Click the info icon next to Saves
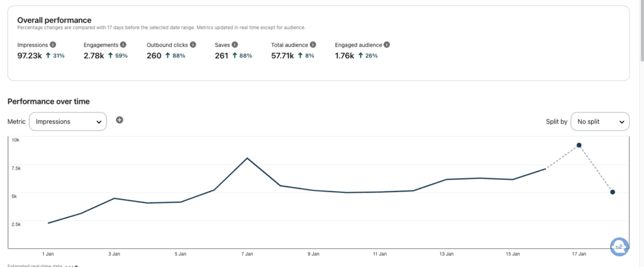Viewport: 644px width, 267px height. tap(235, 45)
